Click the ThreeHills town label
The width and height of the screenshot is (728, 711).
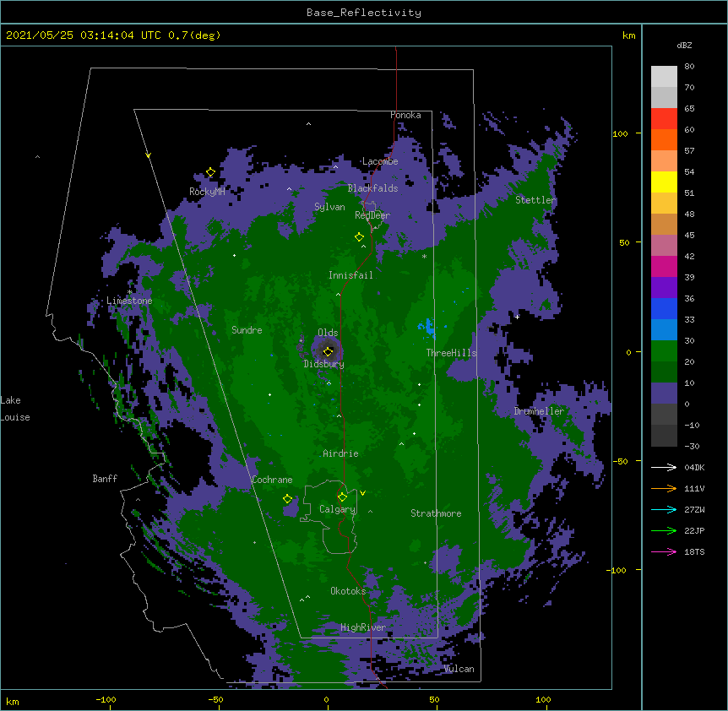[x=452, y=353]
